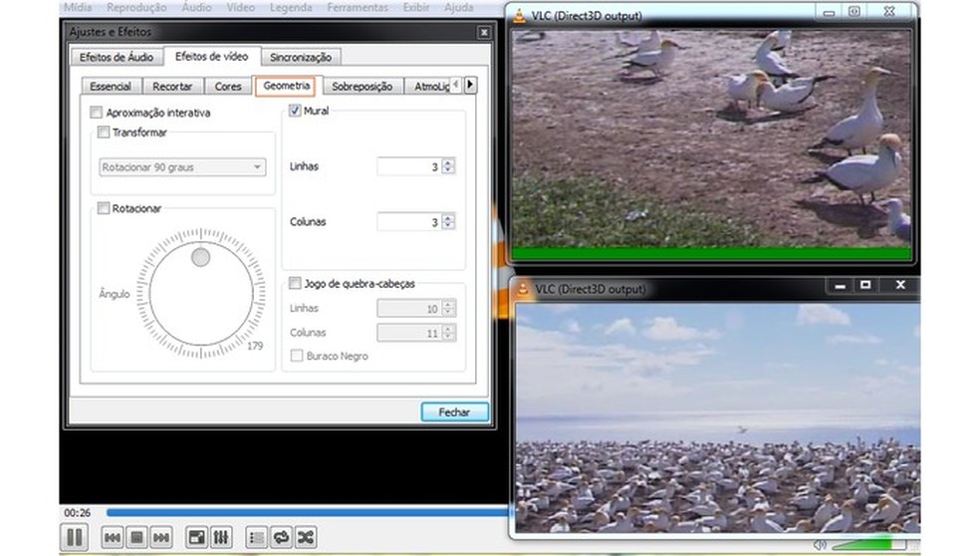Switch to the Sincronização tab
The width and height of the screenshot is (980, 556).
click(303, 58)
